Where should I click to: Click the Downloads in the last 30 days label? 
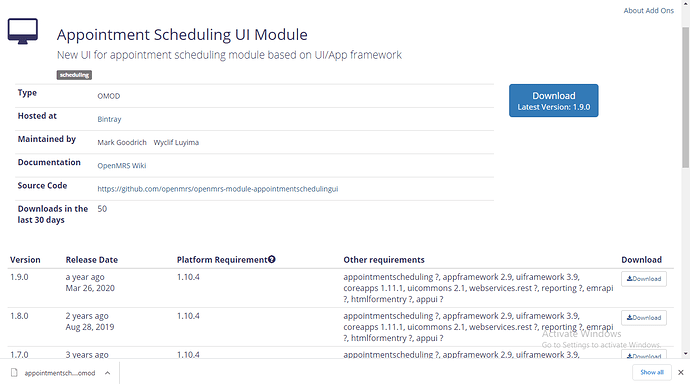coord(53,214)
